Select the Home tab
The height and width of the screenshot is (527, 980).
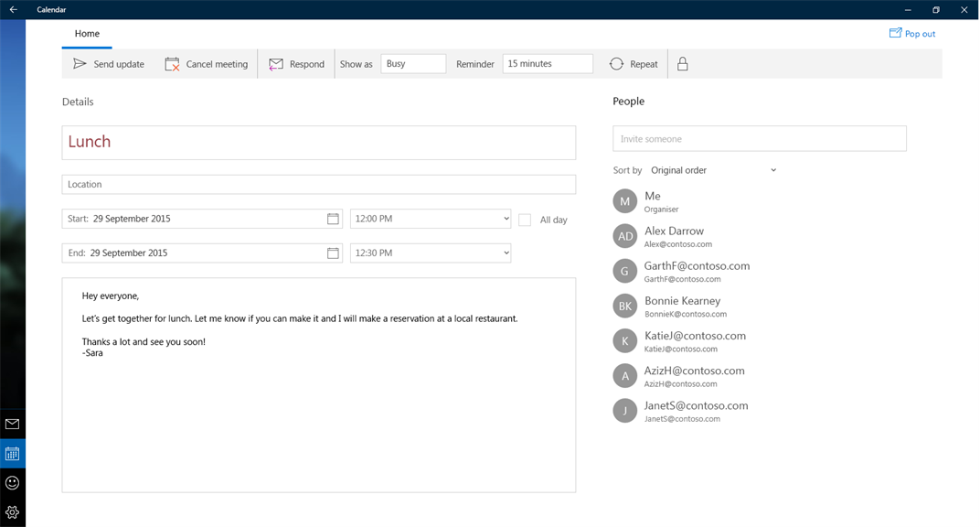coord(87,34)
